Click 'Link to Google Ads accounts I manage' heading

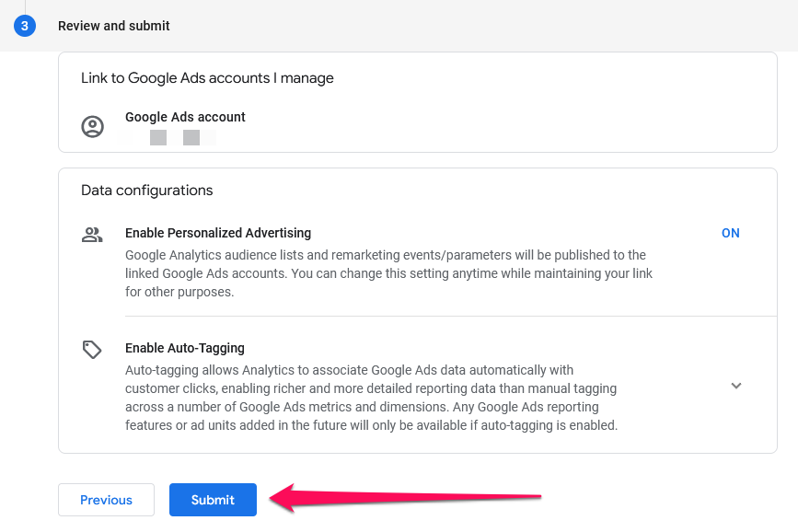tap(207, 78)
